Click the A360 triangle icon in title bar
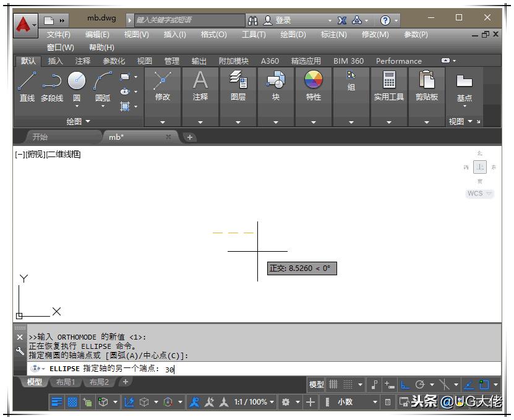 click(357, 20)
